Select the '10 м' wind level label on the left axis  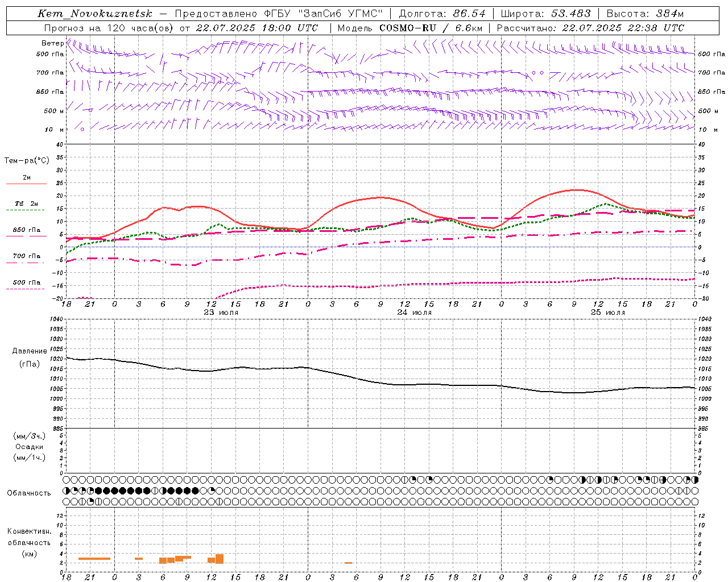(55, 130)
